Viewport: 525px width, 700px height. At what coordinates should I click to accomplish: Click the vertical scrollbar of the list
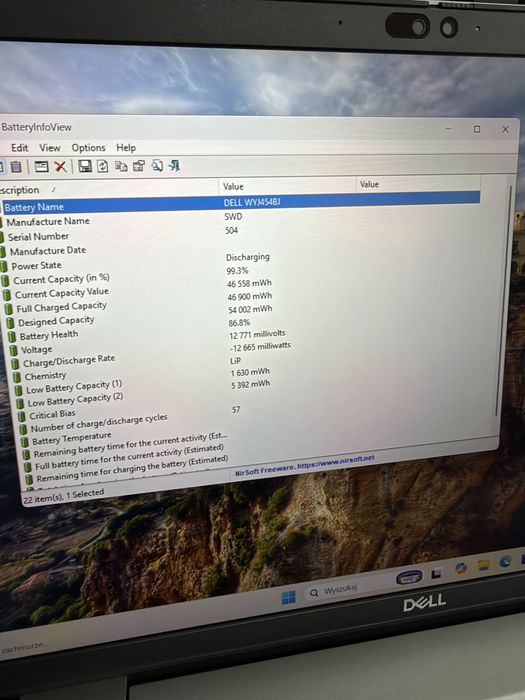point(504,302)
